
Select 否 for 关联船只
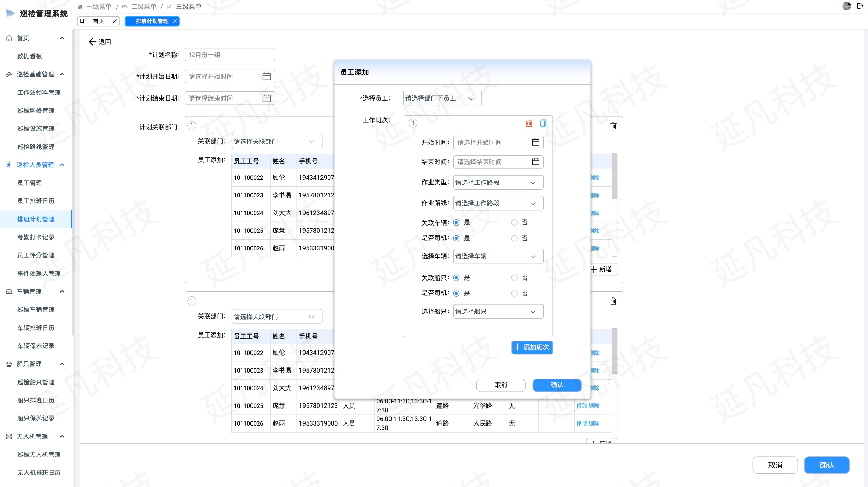click(x=514, y=278)
